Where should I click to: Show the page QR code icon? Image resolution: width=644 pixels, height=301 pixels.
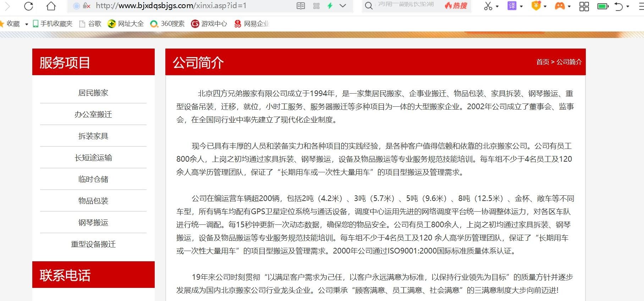316,6
